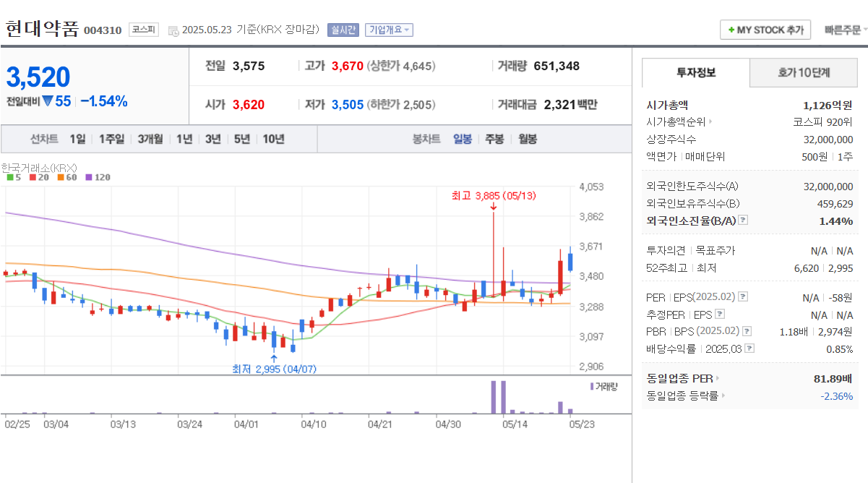Click the 실시간 badge button
This screenshot has width=868, height=483.
pos(343,30)
